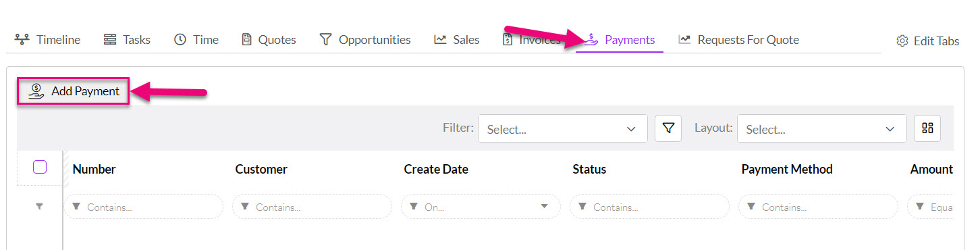The image size is (980, 250).
Task: Expand the Filter Select dropdown
Action: (x=562, y=128)
